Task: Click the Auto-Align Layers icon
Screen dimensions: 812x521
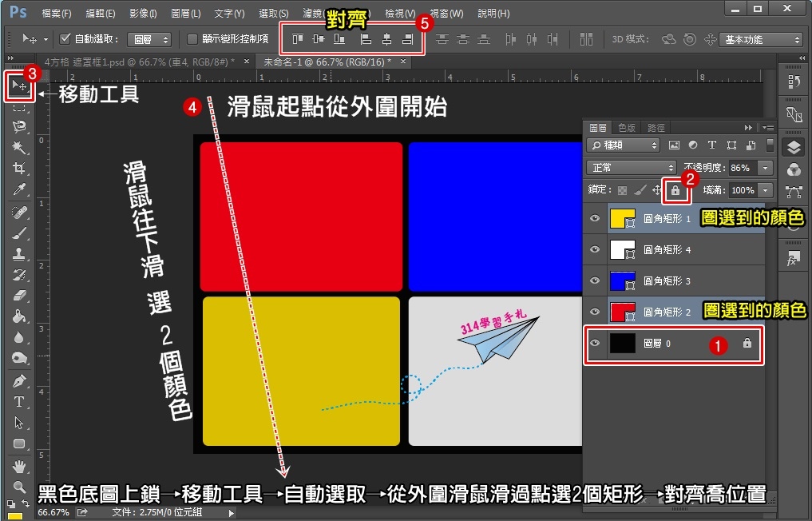Action: [586, 39]
